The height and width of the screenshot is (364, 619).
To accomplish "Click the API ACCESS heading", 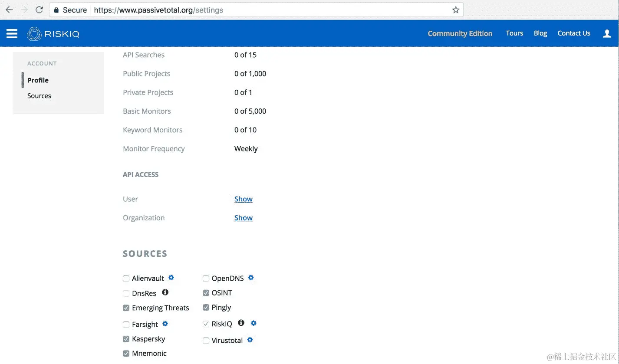I will (141, 174).
